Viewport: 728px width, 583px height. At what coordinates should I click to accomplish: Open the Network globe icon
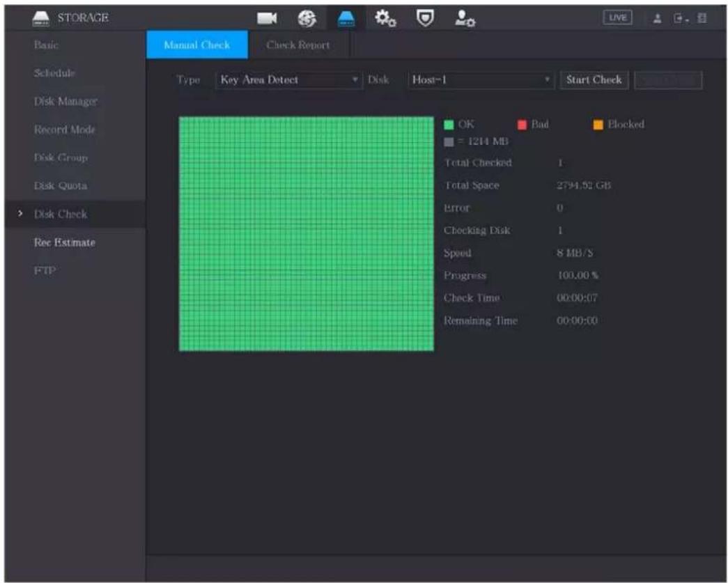tap(307, 18)
